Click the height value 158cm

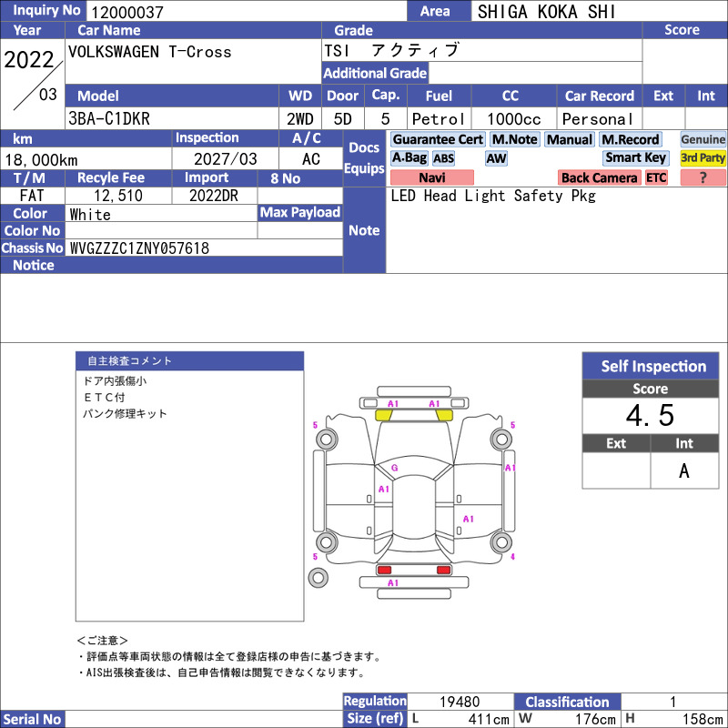(x=703, y=719)
